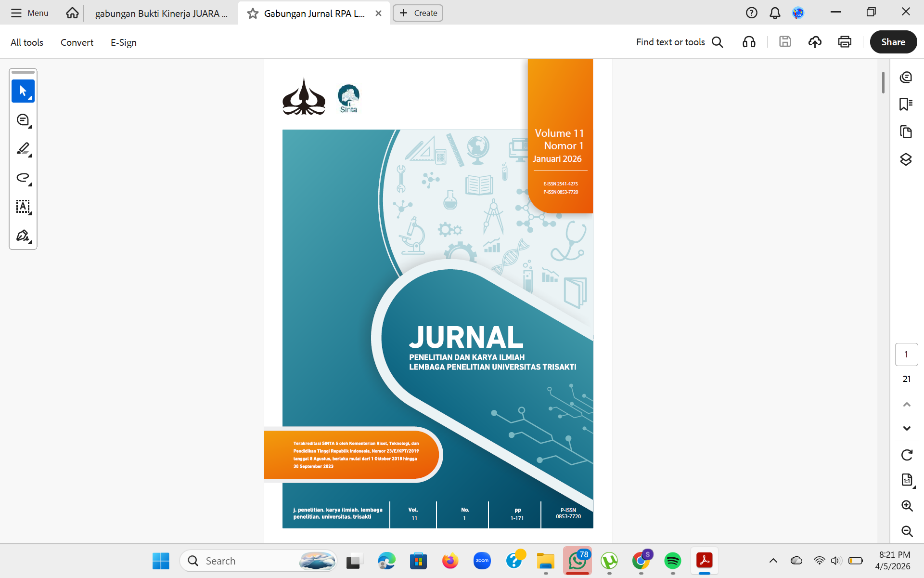Star the Gabungan Jurnal RPA tab
Viewport: 924px width, 578px height.
tap(253, 13)
